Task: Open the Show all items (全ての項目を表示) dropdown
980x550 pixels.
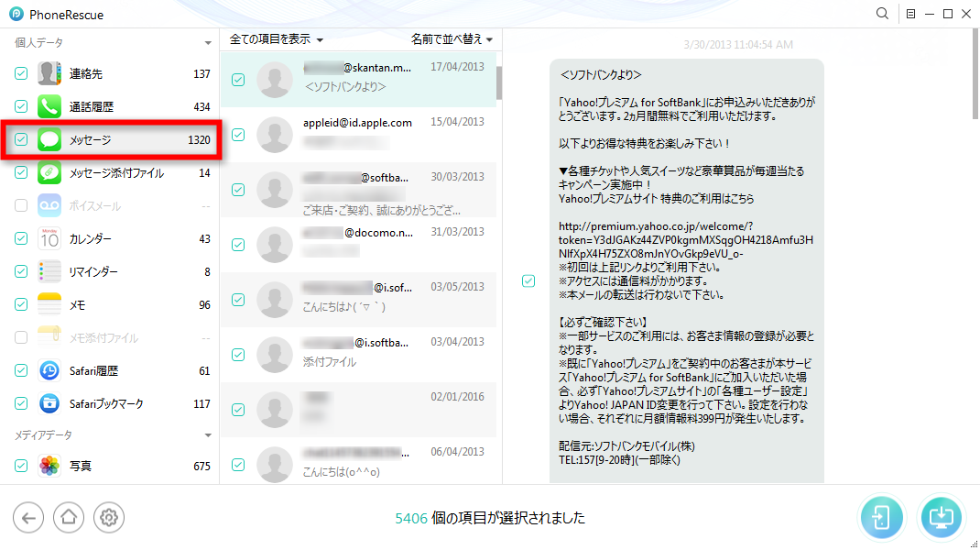Action: click(x=277, y=39)
